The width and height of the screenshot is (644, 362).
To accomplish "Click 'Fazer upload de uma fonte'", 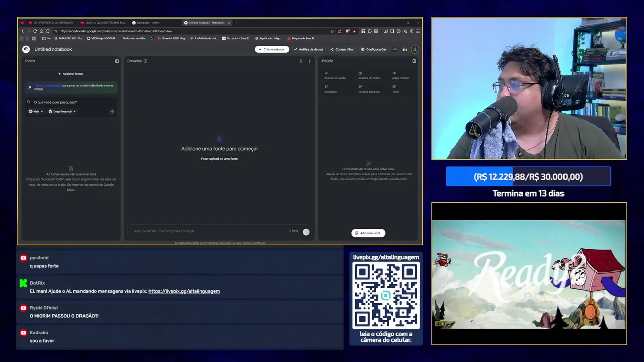I will pos(219,159).
